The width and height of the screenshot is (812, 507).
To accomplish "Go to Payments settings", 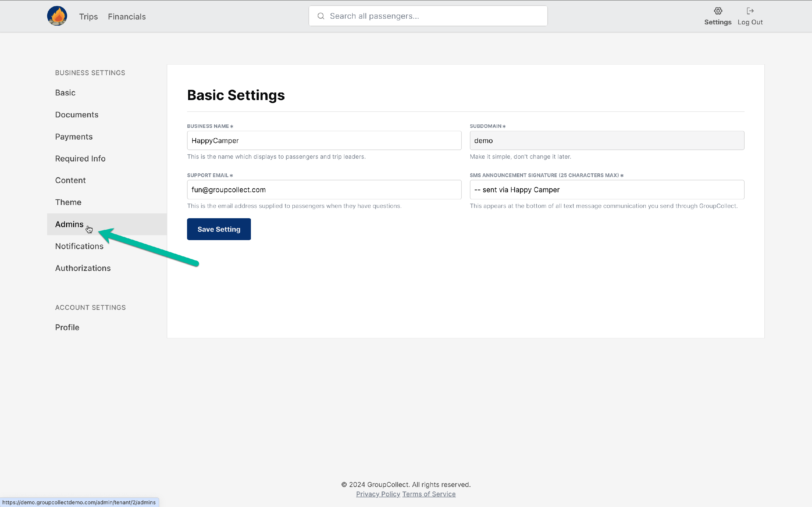I will (73, 137).
